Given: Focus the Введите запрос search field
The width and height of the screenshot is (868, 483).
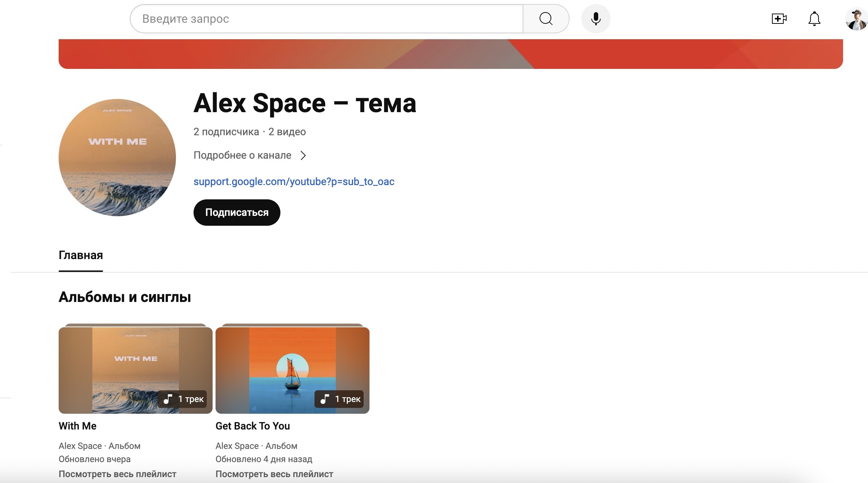Looking at the screenshot, I should (326, 19).
